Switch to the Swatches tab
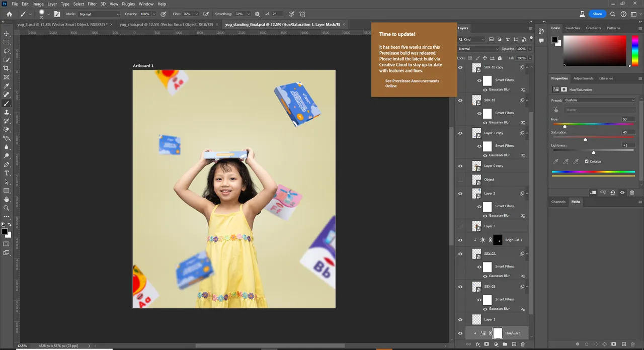644x350 pixels. 573,28
